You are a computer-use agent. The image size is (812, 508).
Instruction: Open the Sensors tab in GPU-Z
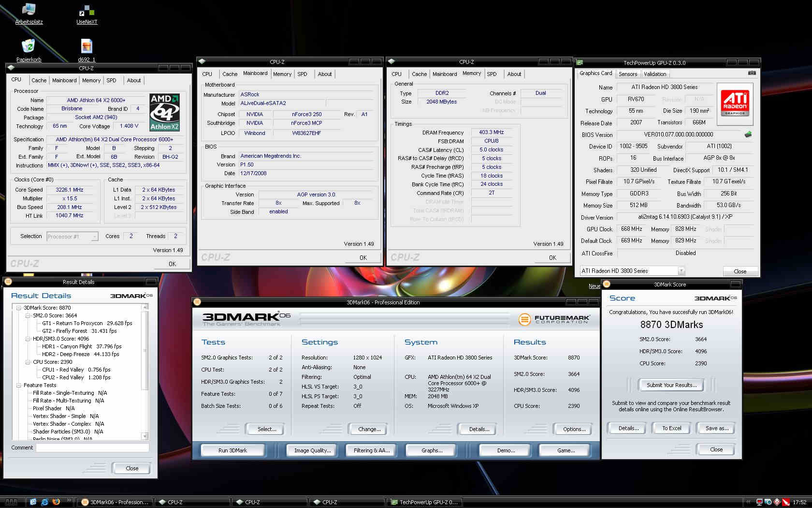(x=628, y=74)
